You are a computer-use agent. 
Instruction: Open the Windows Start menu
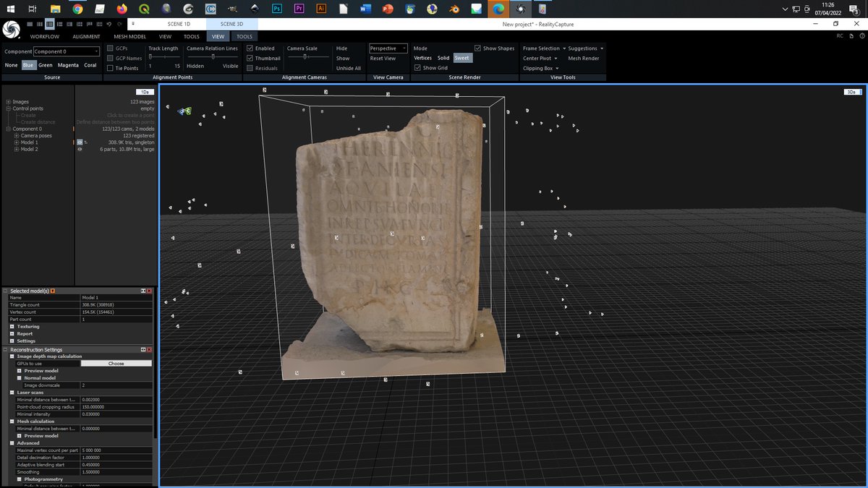point(11,9)
